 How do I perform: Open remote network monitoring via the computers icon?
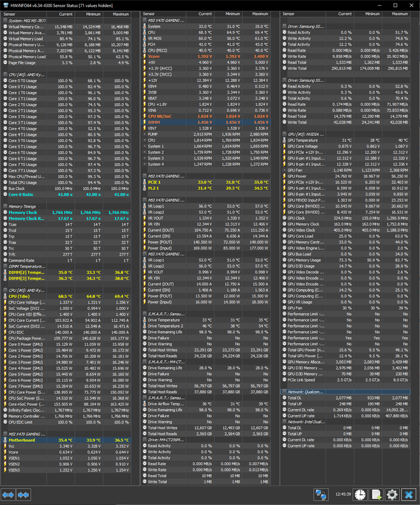click(320, 494)
